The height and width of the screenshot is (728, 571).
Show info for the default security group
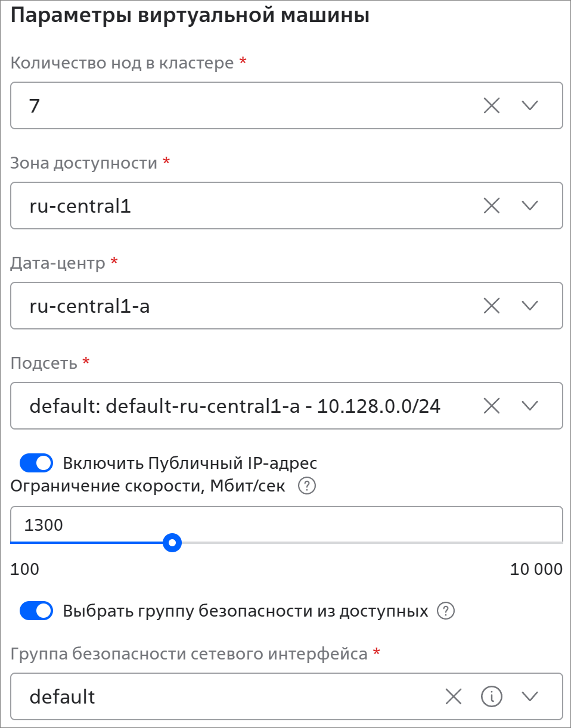492,696
